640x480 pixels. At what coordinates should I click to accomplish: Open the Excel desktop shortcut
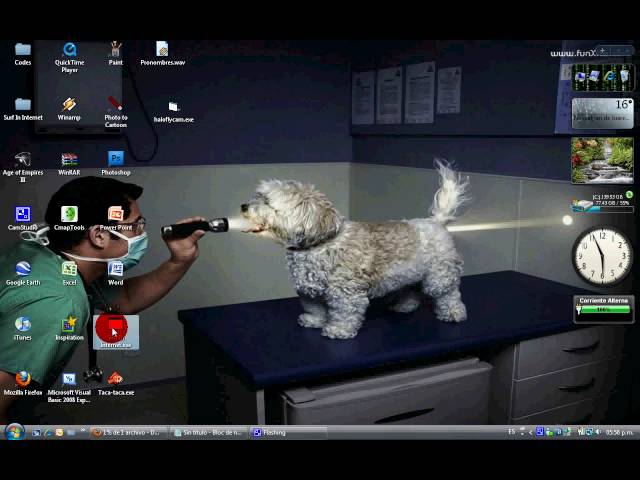tap(69, 274)
